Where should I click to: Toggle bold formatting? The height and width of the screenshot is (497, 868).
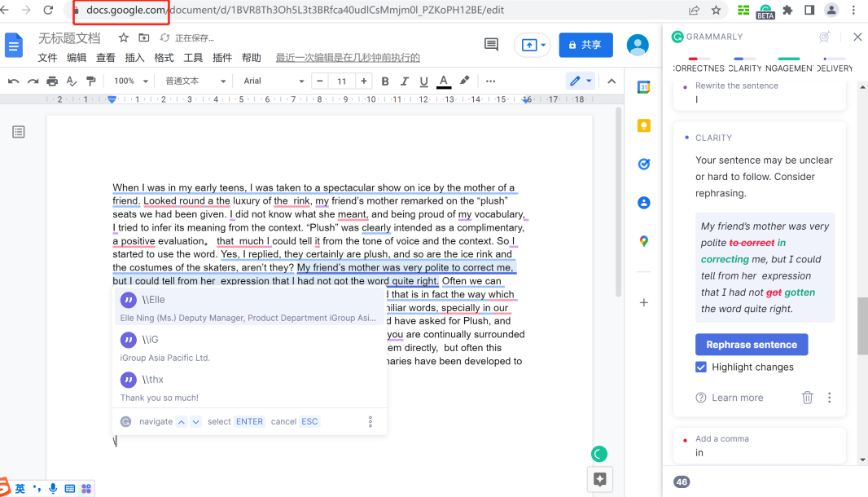(x=385, y=81)
